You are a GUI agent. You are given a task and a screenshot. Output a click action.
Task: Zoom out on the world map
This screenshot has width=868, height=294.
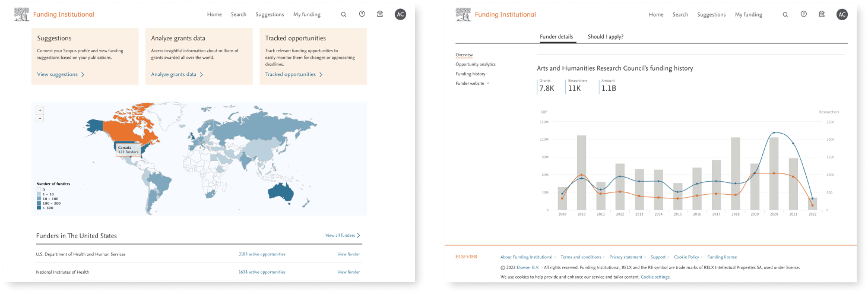coord(40,118)
